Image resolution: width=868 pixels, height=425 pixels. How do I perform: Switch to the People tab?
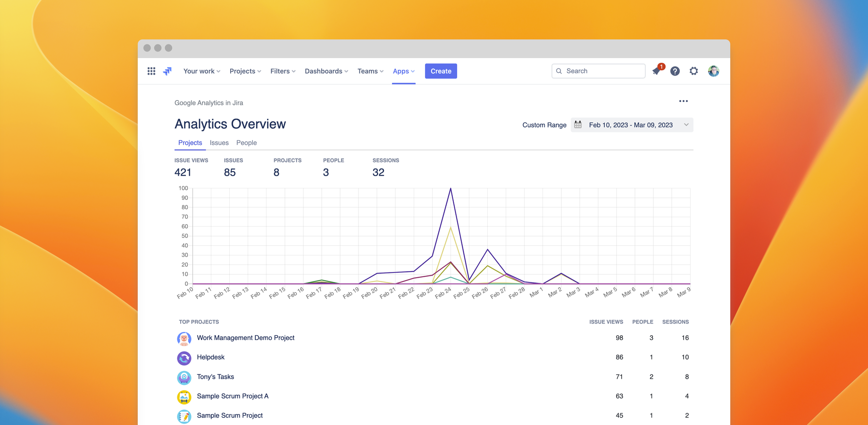[247, 143]
